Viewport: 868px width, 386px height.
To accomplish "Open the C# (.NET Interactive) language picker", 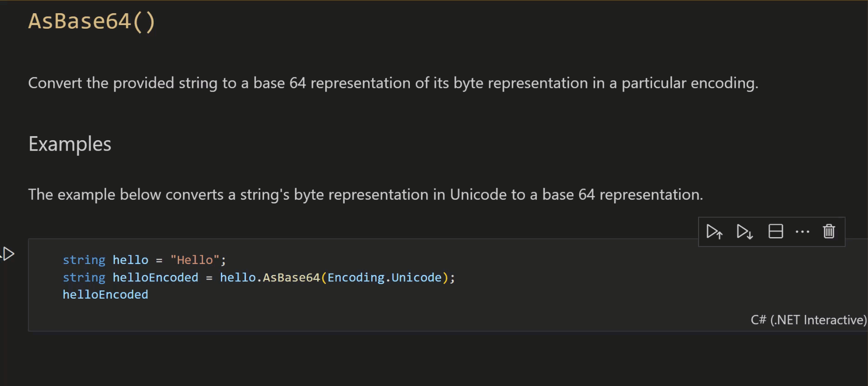I will coord(808,320).
